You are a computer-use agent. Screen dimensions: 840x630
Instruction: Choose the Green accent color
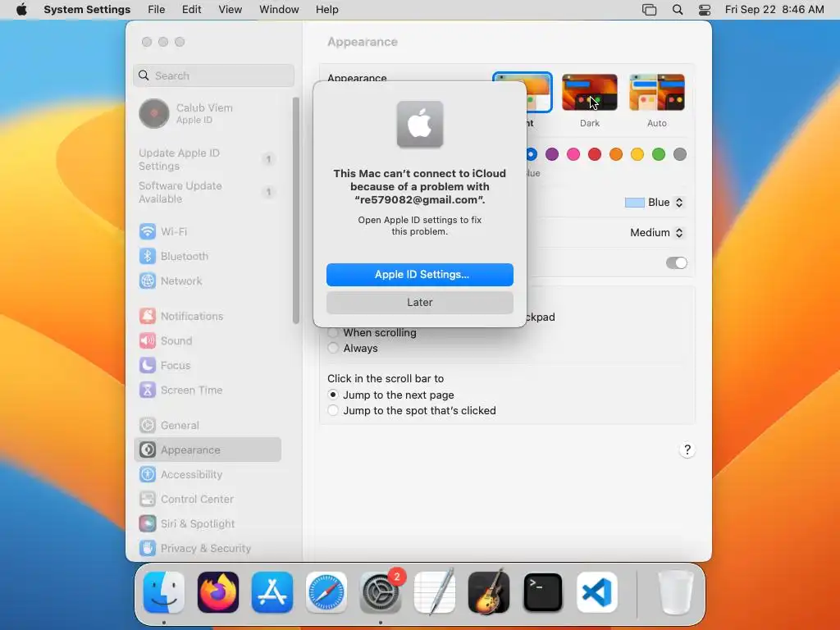click(659, 154)
